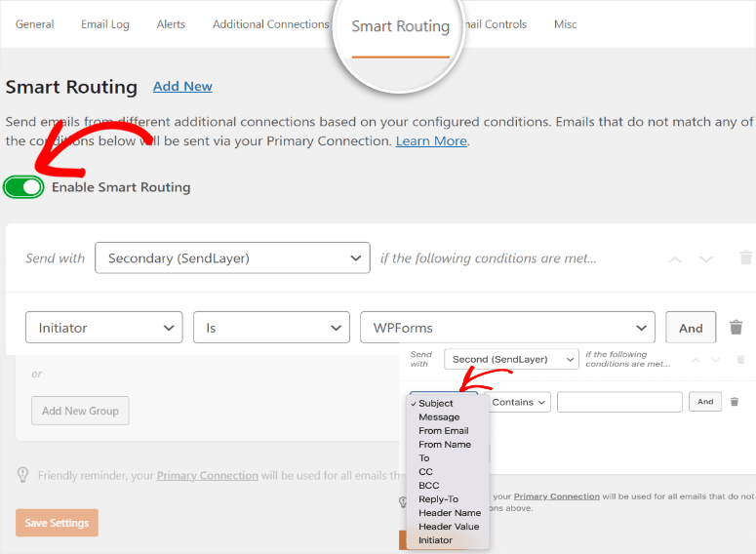Viewport: 756px width, 554px height.
Task: Switch to the Email Log tab
Action: pos(105,24)
